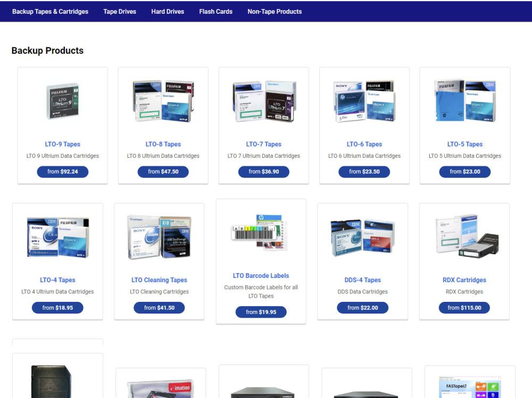
Task: Click the from $23.50 button
Action: click(x=364, y=172)
